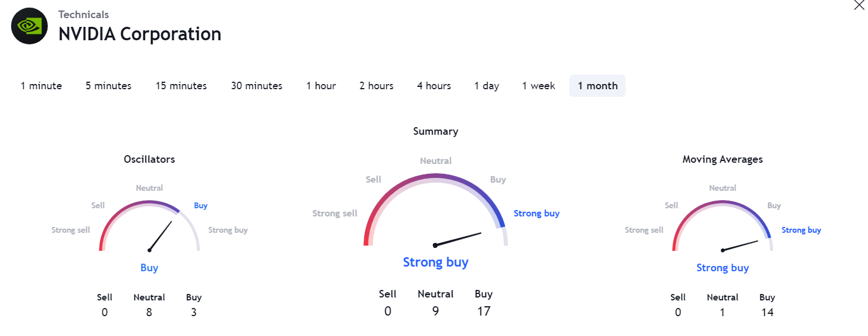Close the Technicals dialog
This screenshot has height=336, width=868.
coord(859,5)
